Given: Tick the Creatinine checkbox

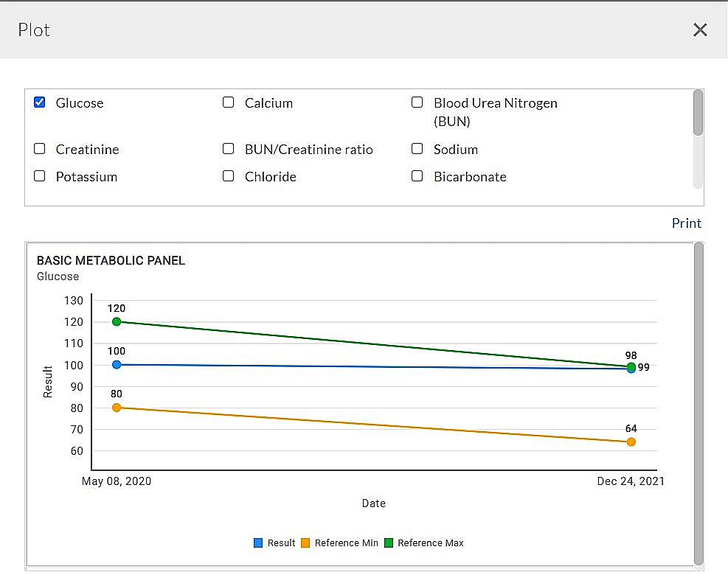Looking at the screenshot, I should pos(40,149).
